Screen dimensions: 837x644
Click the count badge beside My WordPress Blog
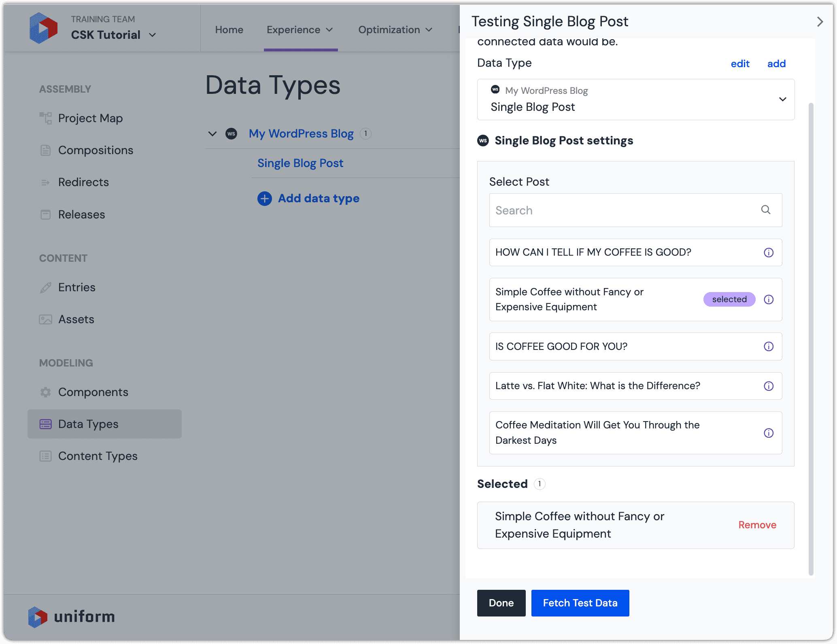pyautogui.click(x=365, y=133)
